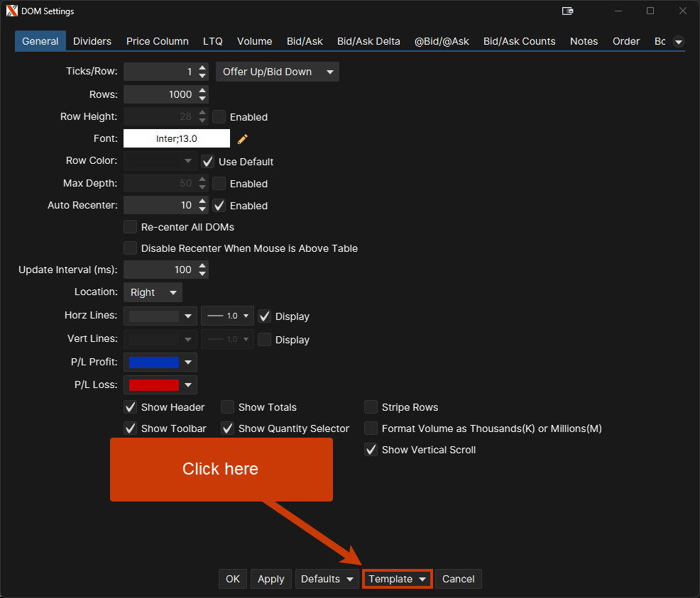700x598 pixels.
Task: Expand the Location dropdown set to Right
Action: [153, 292]
